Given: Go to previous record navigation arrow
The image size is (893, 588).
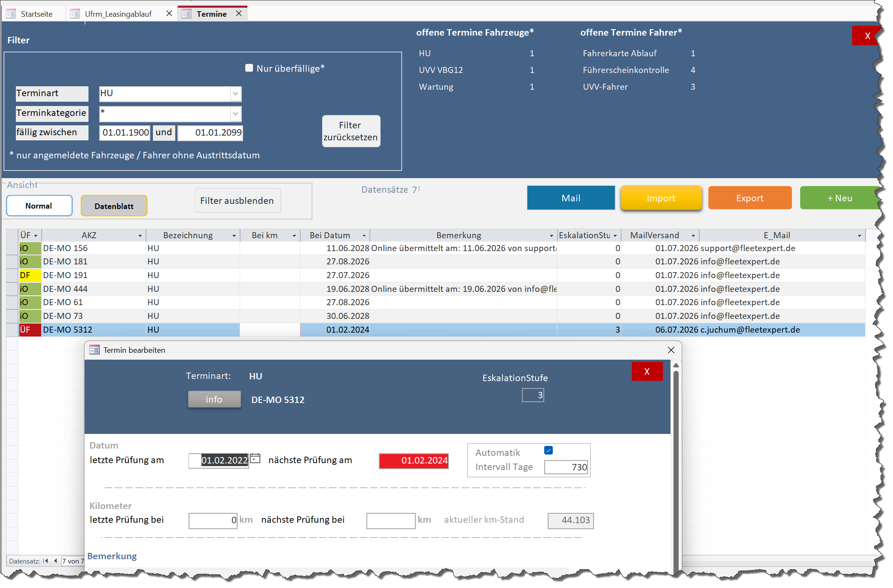Looking at the screenshot, I should tap(55, 561).
